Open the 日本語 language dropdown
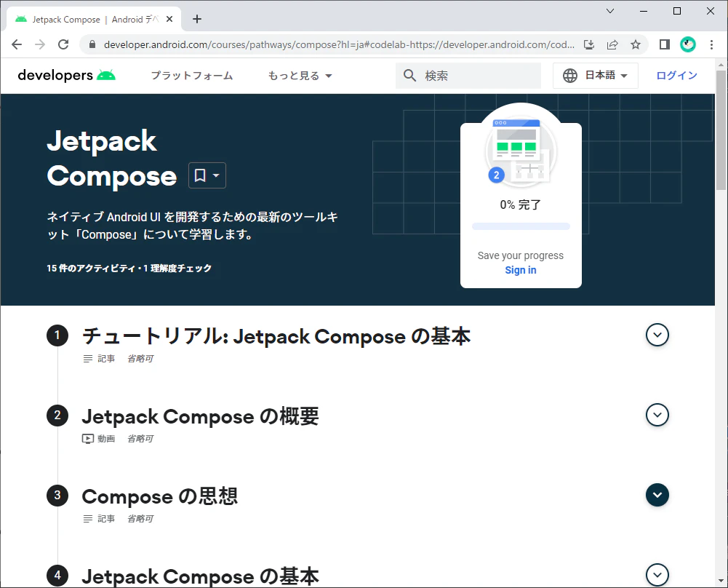The image size is (728, 588). click(595, 75)
